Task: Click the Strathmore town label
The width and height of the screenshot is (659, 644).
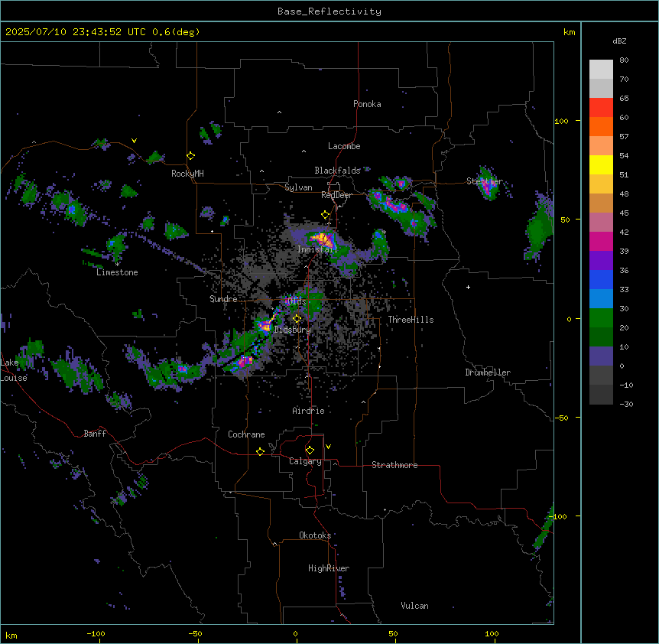Action: click(394, 465)
